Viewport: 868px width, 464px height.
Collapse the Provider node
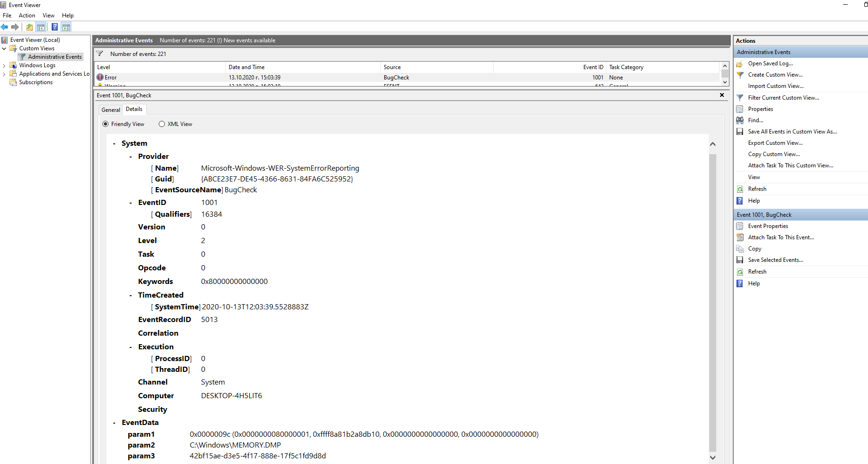131,157
